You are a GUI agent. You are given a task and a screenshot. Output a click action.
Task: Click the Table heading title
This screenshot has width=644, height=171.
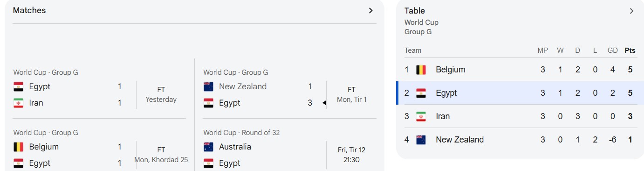point(415,11)
